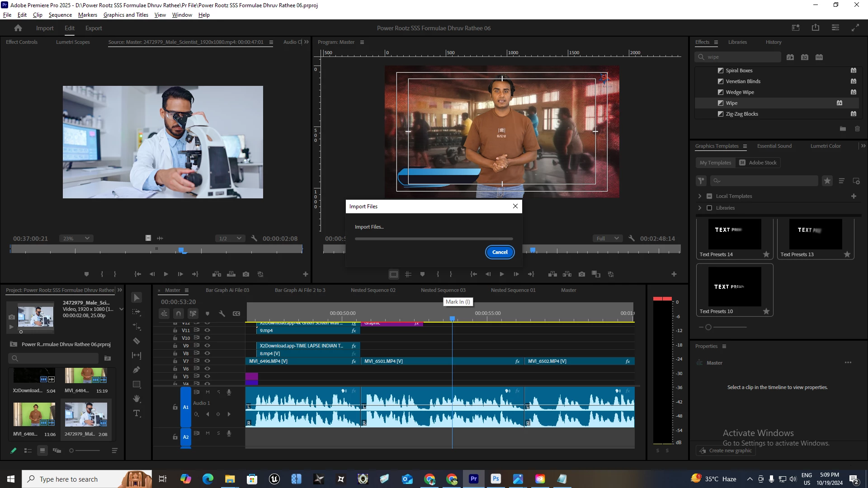Select the Type tool in the tools panel
The image size is (868, 488).
(x=137, y=413)
